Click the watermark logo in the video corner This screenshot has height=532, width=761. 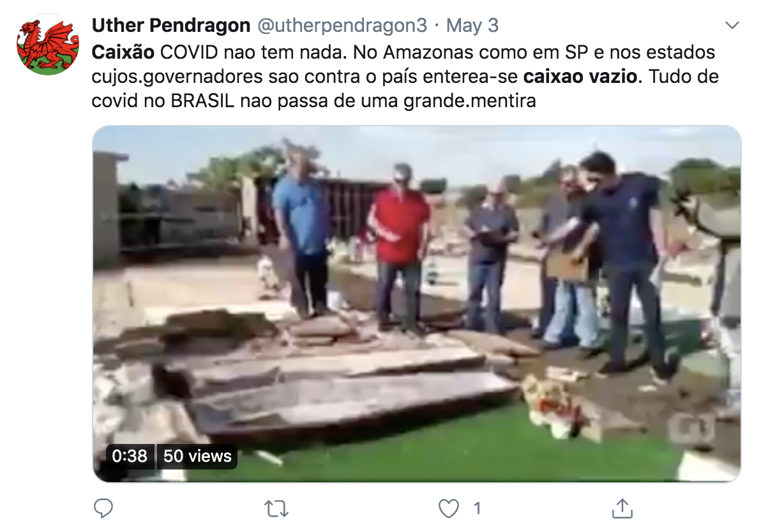tap(691, 428)
